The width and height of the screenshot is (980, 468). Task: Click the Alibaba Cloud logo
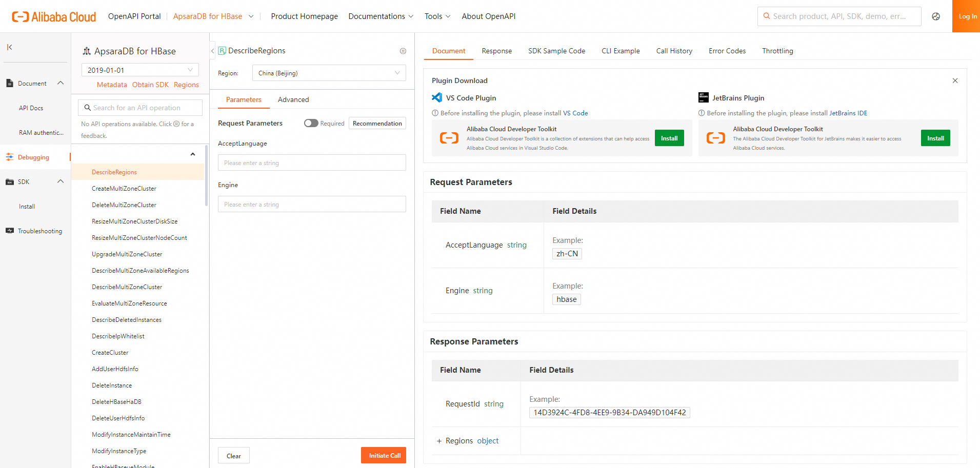click(54, 16)
